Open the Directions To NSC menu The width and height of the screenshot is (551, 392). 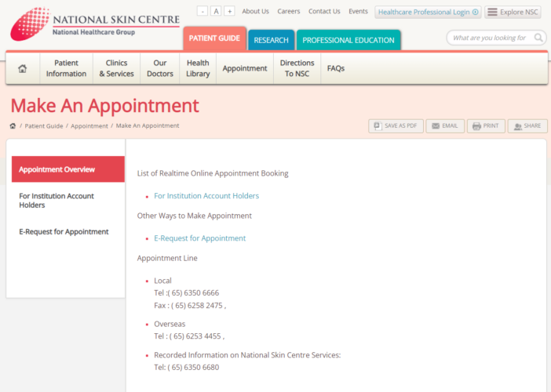[297, 68]
